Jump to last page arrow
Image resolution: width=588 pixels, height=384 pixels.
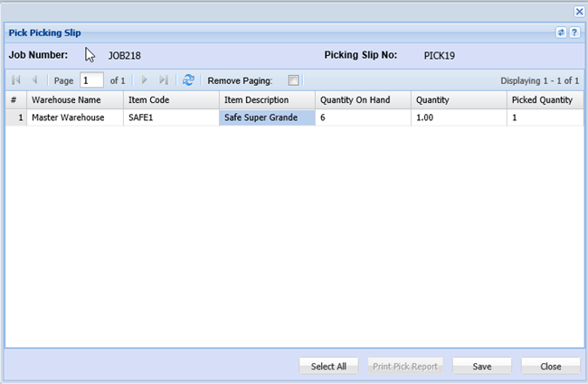(163, 80)
